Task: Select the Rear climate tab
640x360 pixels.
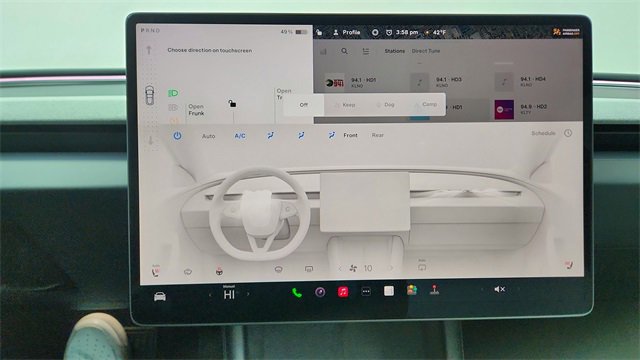Action: (x=378, y=135)
